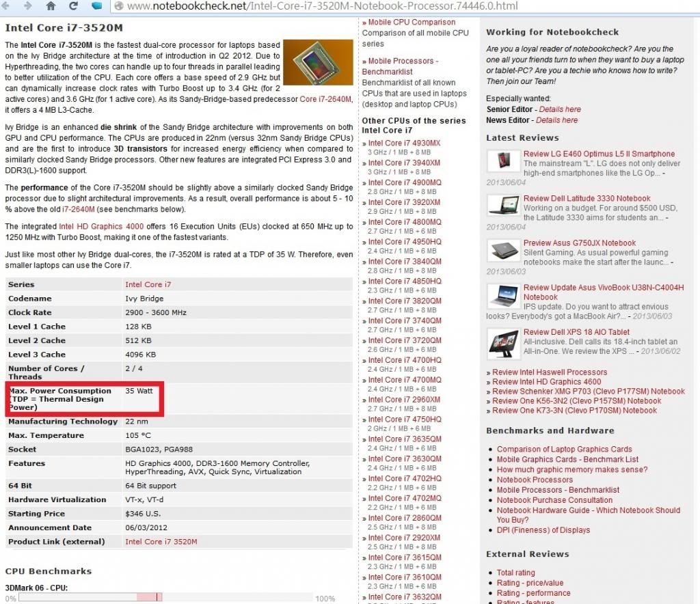
Task: Select Intel Core i7 4700HQ from the series list
Action: tap(405, 360)
